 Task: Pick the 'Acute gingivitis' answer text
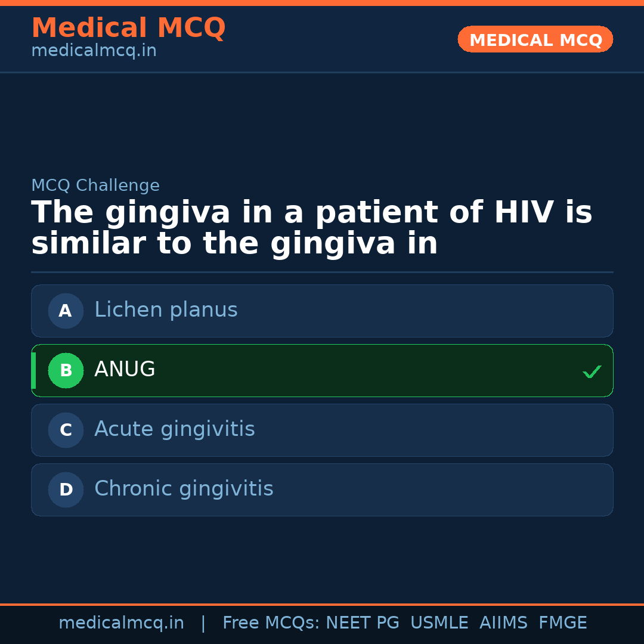click(x=174, y=429)
